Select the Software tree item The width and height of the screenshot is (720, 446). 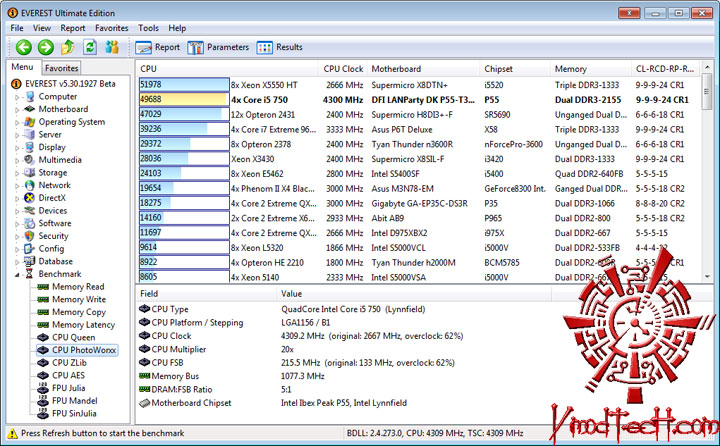click(55, 223)
